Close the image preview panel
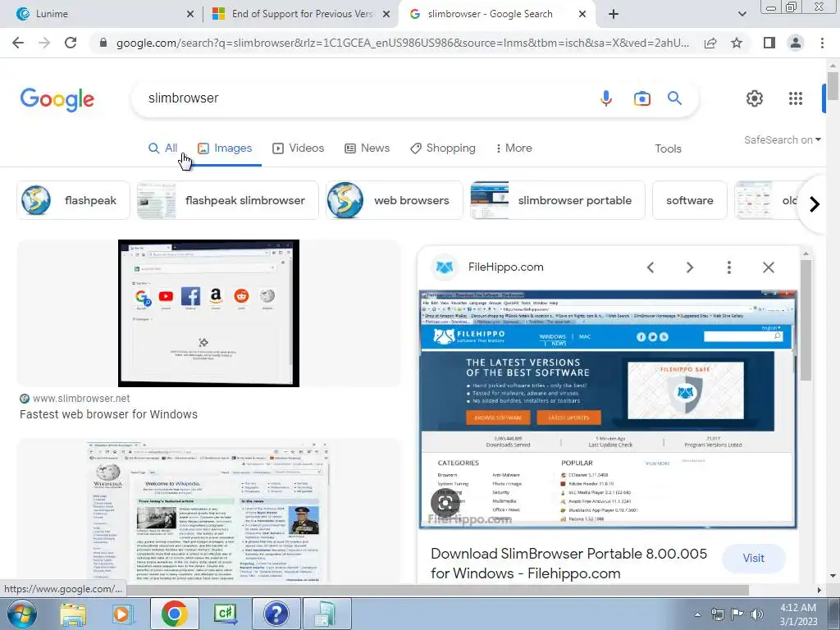The height and width of the screenshot is (630, 840). [768, 267]
